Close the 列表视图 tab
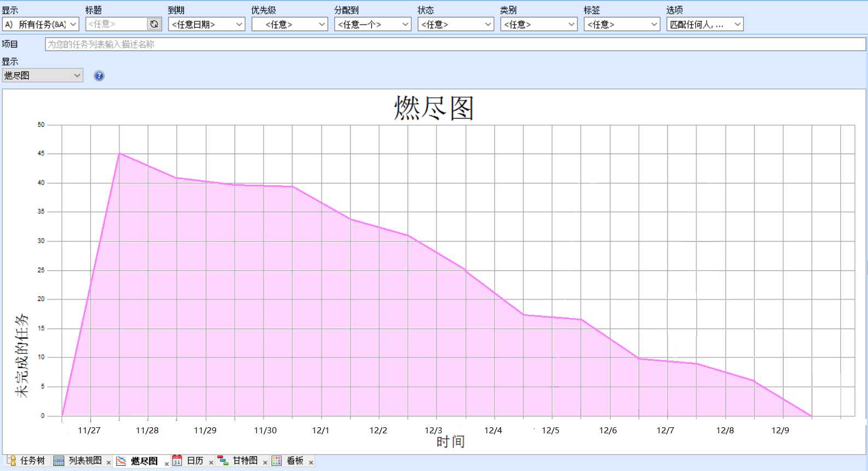 tap(109, 463)
